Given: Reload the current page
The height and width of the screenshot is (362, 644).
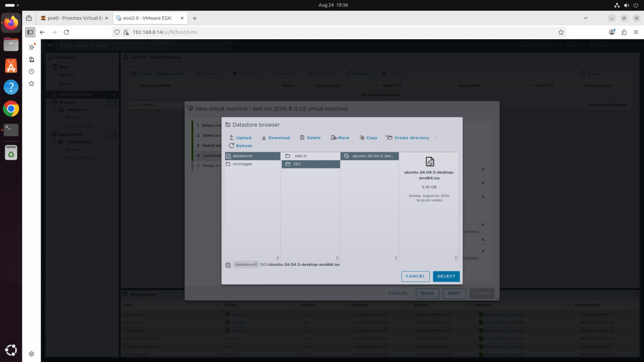Looking at the screenshot, I should tap(66, 32).
